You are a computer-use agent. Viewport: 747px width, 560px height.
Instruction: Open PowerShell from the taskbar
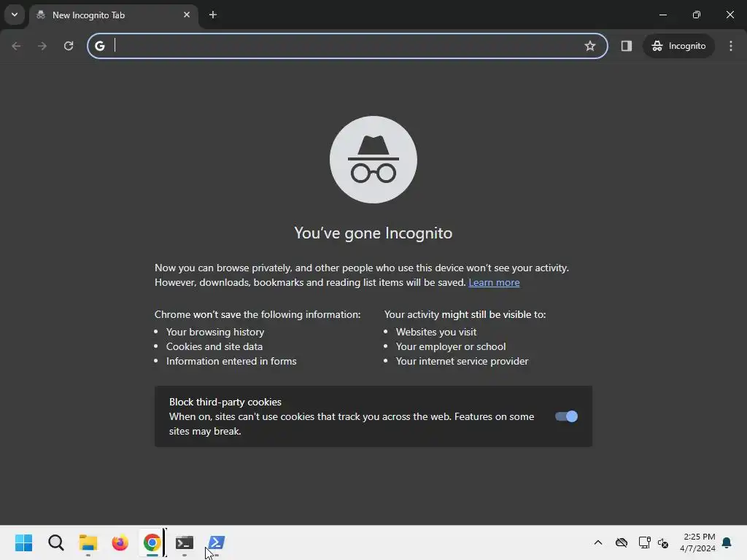[216, 542]
